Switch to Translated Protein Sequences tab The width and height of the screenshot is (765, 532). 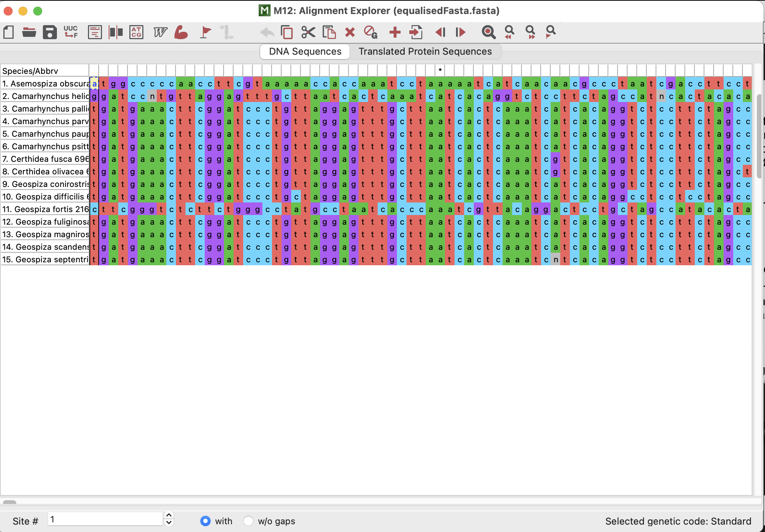point(425,51)
